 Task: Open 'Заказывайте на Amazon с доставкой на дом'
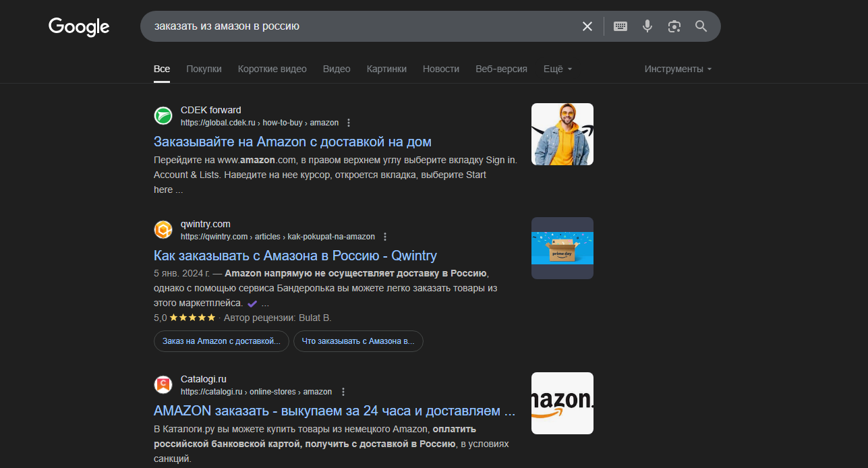pyautogui.click(x=293, y=142)
